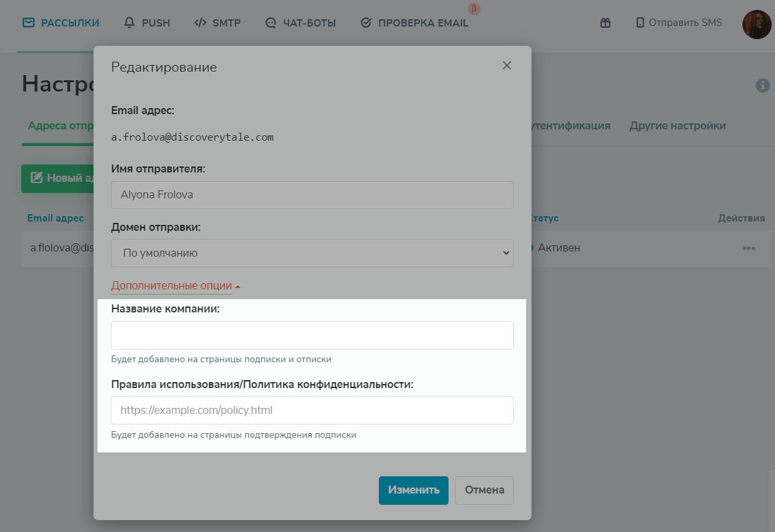Open the user profile avatar
Screen dimensions: 775x532
[756, 25]
